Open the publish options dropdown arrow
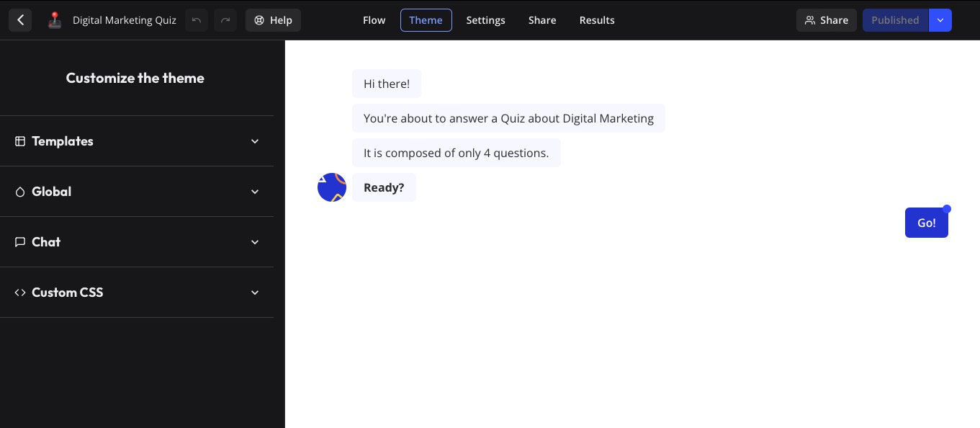Screen dimensions: 980x428 [940, 20]
